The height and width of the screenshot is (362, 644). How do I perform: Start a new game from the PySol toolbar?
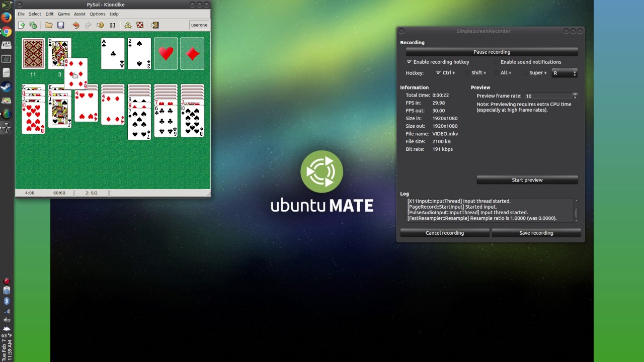click(x=22, y=25)
